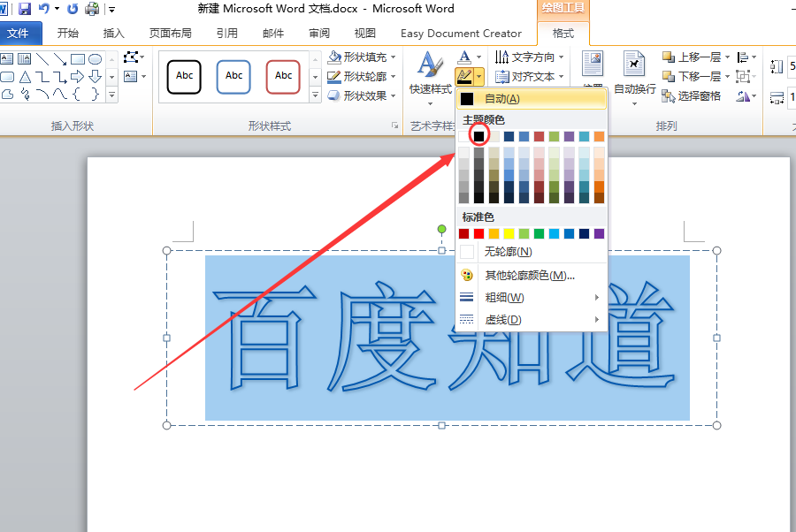Choose the 自动 automatic color option
This screenshot has width=796, height=532.
[532, 98]
